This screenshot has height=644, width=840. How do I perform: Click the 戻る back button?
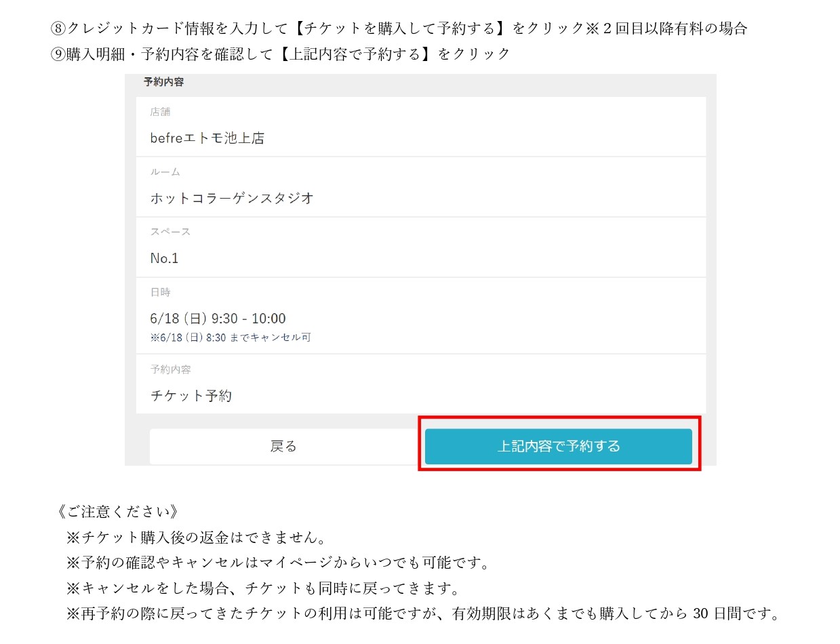click(283, 446)
